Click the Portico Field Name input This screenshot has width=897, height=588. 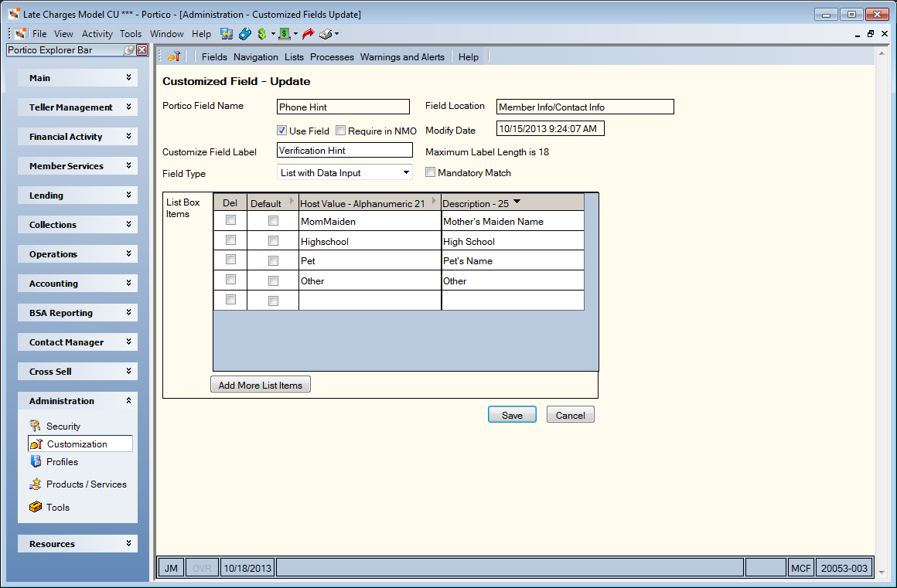click(x=343, y=107)
